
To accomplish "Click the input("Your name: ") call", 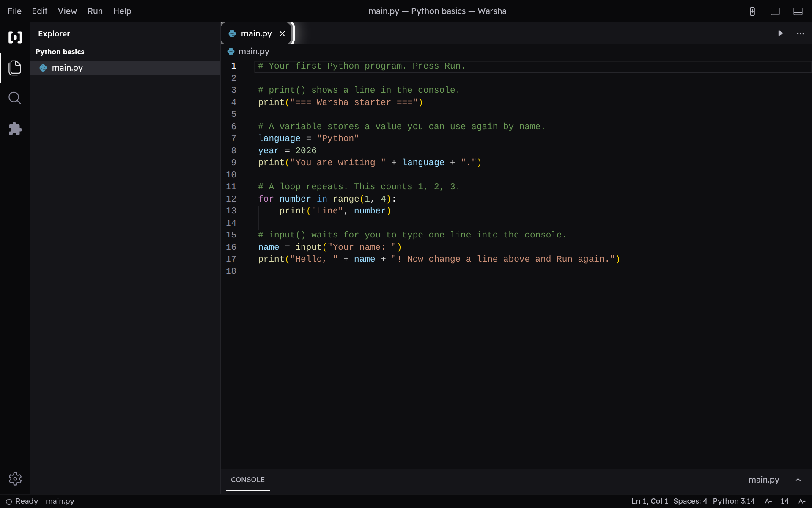I will click(348, 247).
